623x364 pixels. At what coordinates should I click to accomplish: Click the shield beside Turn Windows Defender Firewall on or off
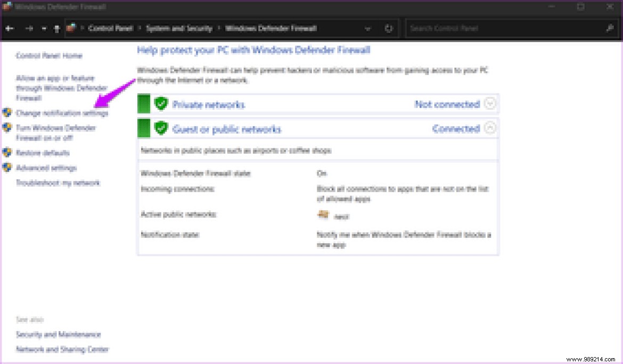click(7, 128)
